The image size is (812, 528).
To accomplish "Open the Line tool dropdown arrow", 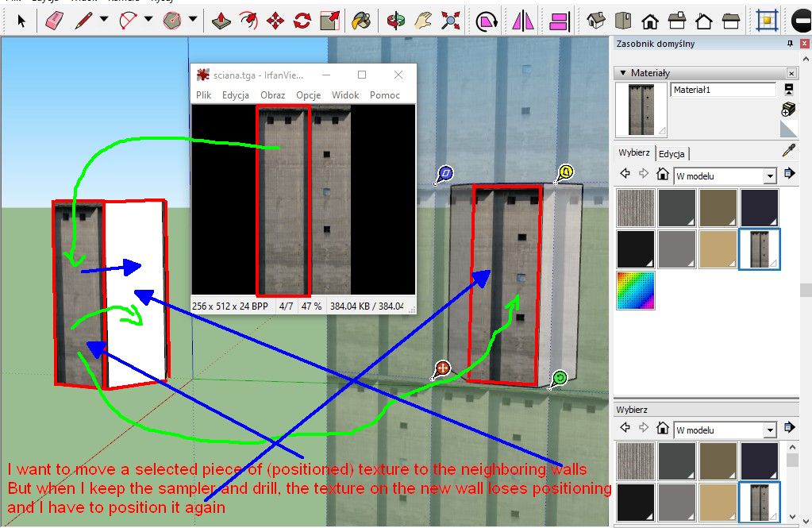I will pos(103,19).
